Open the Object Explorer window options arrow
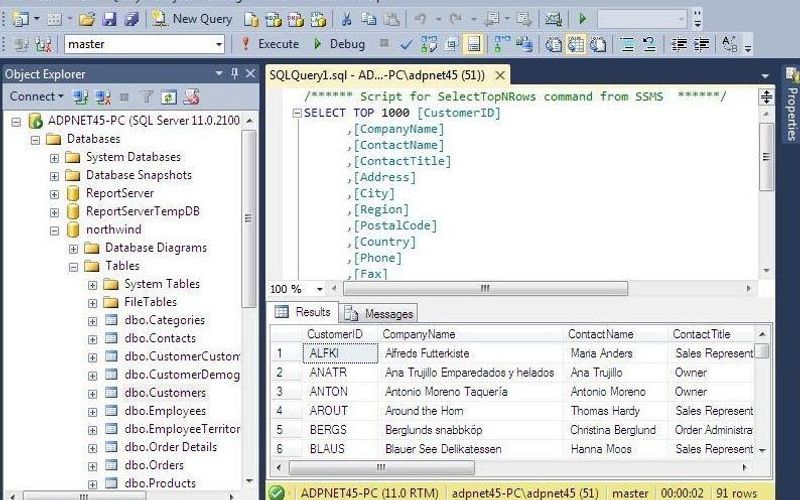 click(219, 74)
